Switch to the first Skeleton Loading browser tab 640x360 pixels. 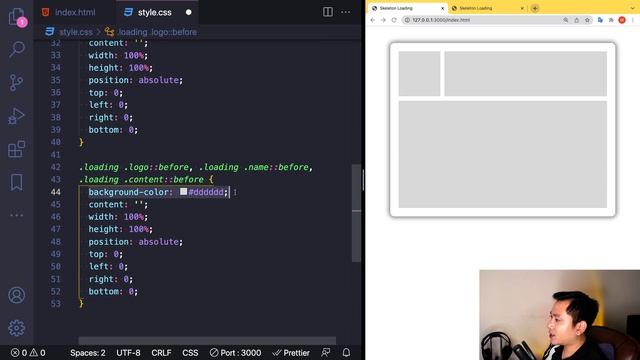coord(408,8)
